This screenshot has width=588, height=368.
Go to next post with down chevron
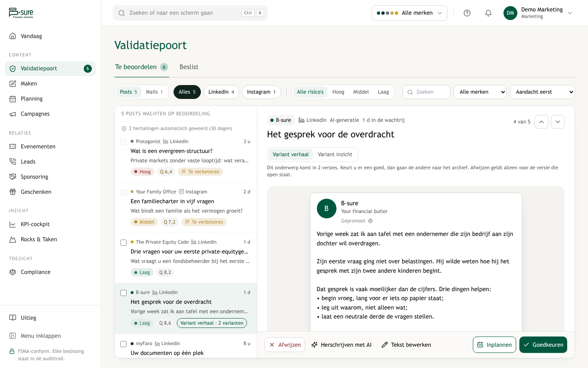click(x=558, y=122)
